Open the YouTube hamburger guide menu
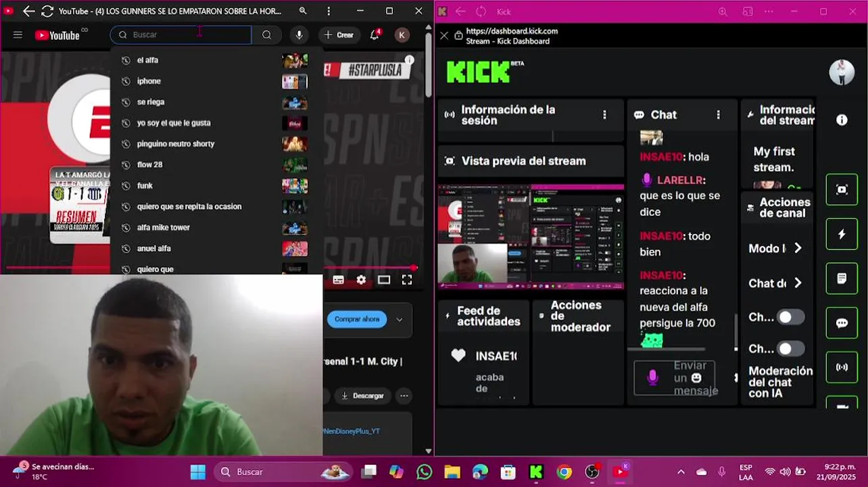 coord(18,35)
